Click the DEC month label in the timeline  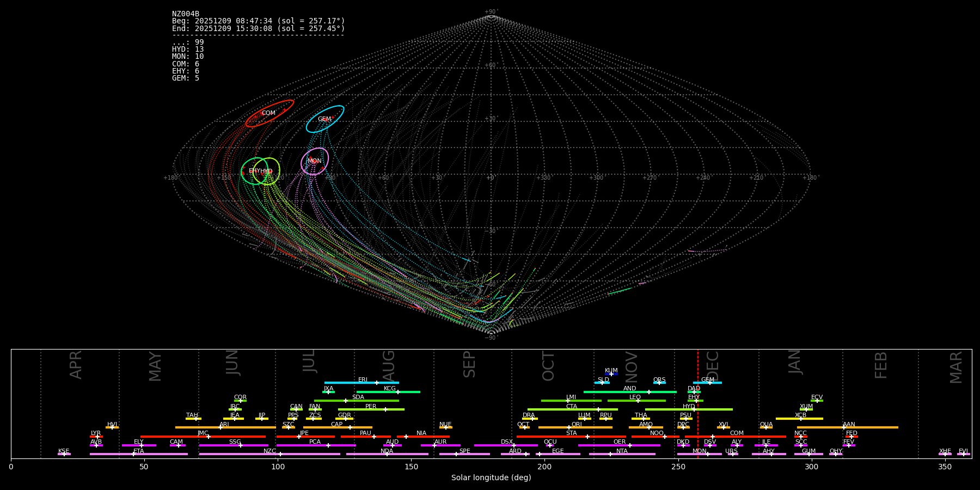[x=713, y=366]
